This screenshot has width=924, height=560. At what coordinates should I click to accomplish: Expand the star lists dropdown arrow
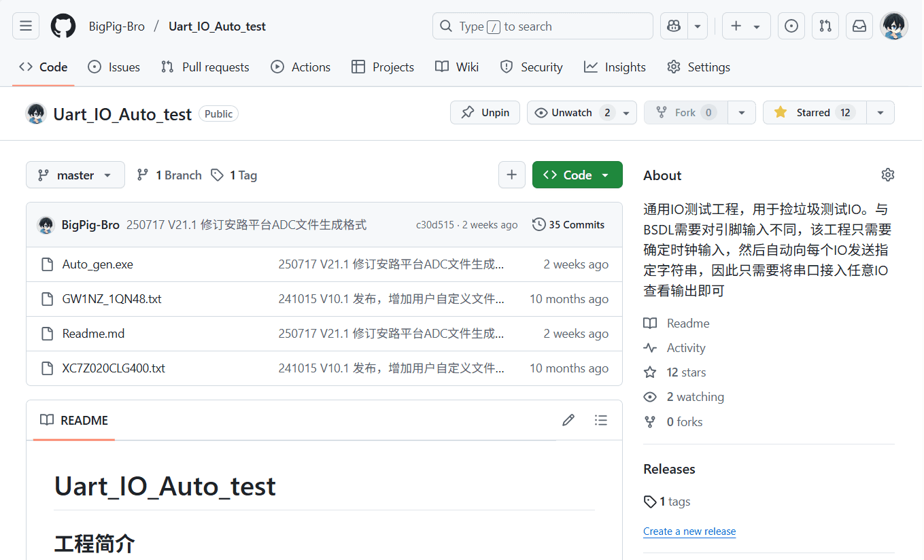click(x=880, y=113)
